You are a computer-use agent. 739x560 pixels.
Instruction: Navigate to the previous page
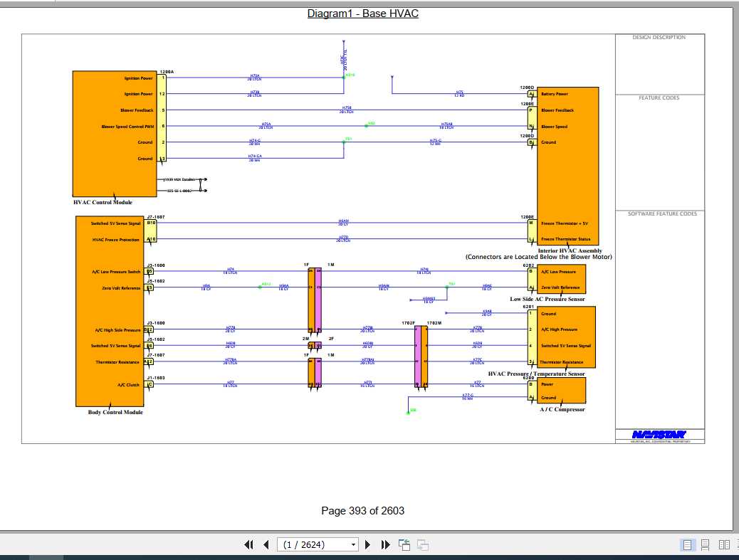point(265,544)
